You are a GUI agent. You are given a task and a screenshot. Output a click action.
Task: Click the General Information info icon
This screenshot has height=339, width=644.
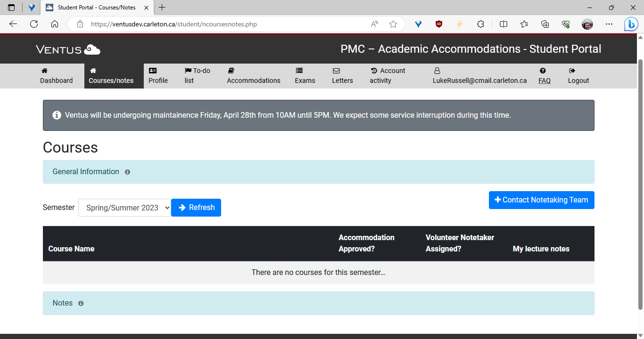pos(127,172)
